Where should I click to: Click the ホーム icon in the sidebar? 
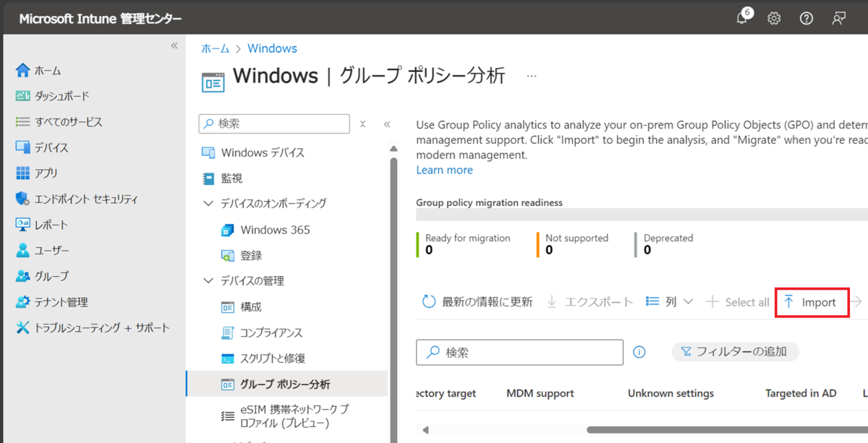(23, 71)
